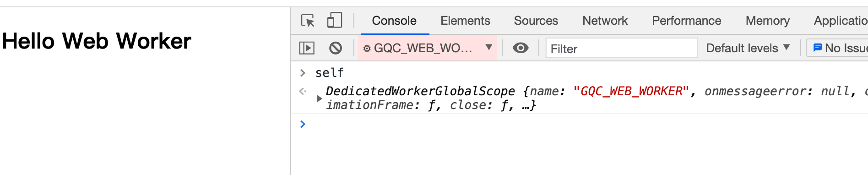Select the Memory tab
868x175 pixels.
click(x=767, y=21)
